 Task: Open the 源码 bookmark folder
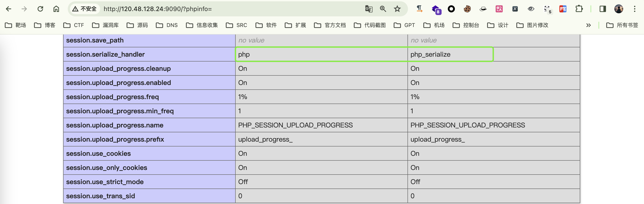point(137,25)
